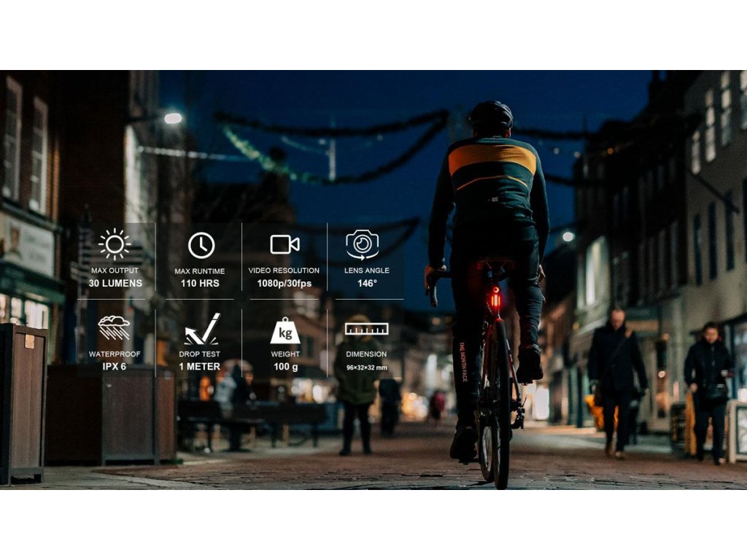Click the 'MAX RUNTIME' label

pos(200,271)
